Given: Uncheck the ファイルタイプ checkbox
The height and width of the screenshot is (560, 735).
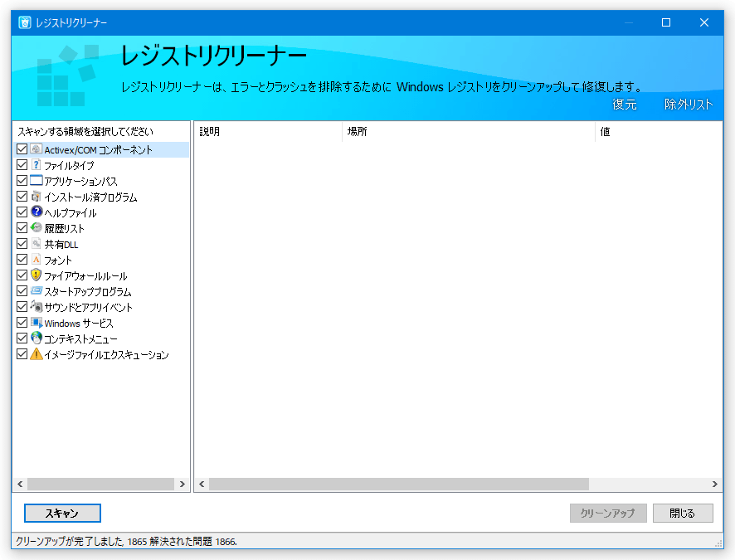Looking at the screenshot, I should point(22,165).
